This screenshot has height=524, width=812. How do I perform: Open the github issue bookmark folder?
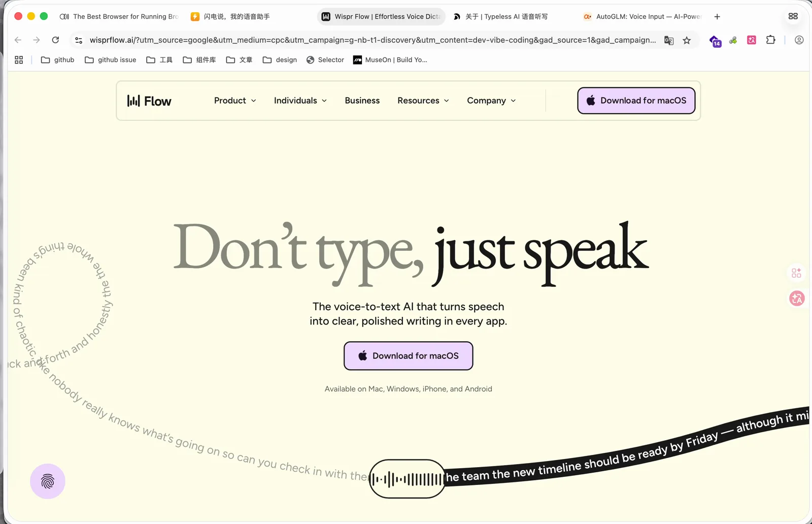pos(110,60)
